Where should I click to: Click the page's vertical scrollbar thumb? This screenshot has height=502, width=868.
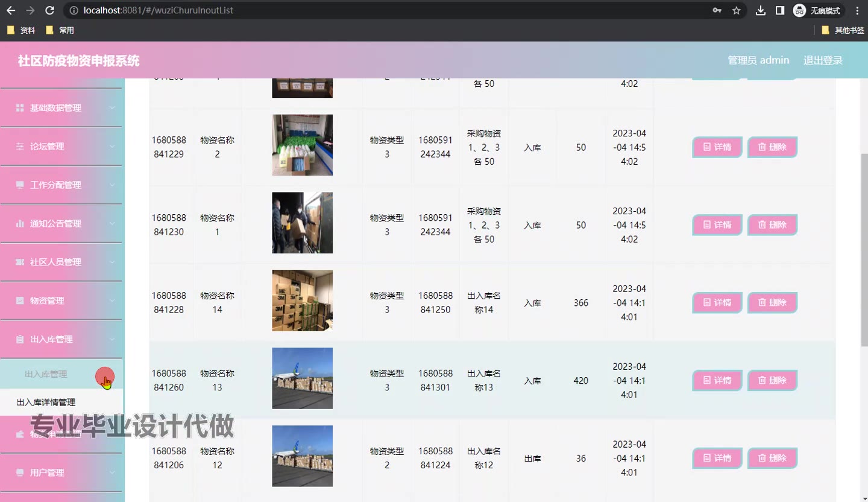pos(863,241)
